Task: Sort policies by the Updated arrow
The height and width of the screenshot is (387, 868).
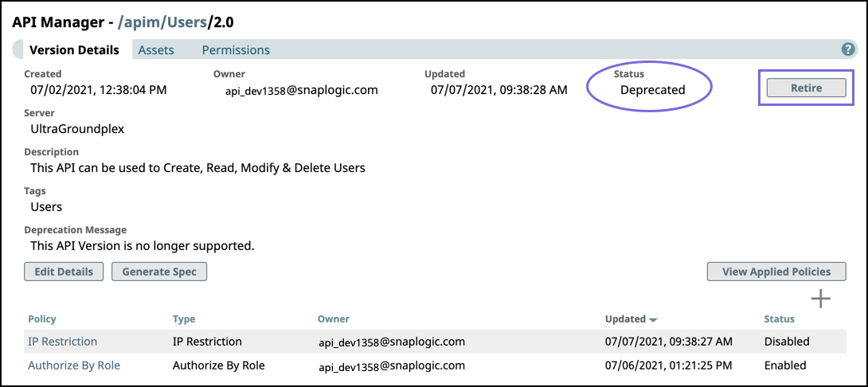Action: (x=653, y=320)
